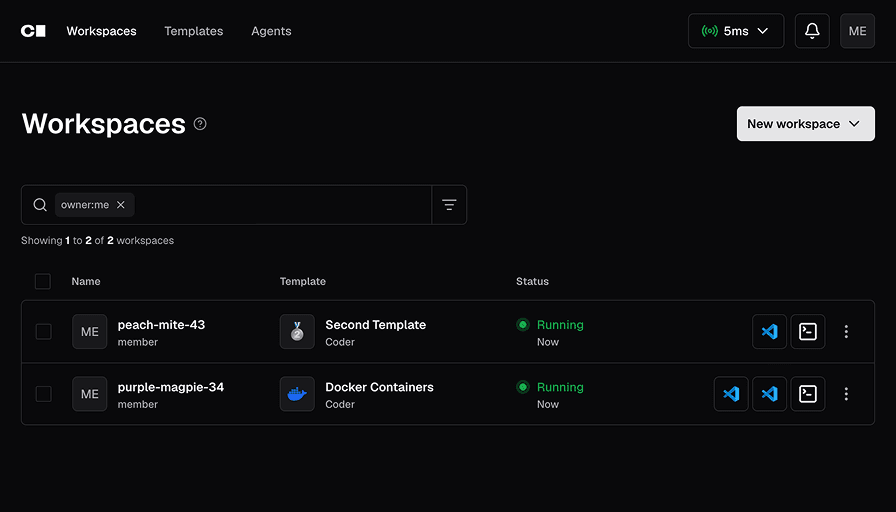896x512 pixels.
Task: Open more options for peach-mite-43
Action: coord(846,331)
